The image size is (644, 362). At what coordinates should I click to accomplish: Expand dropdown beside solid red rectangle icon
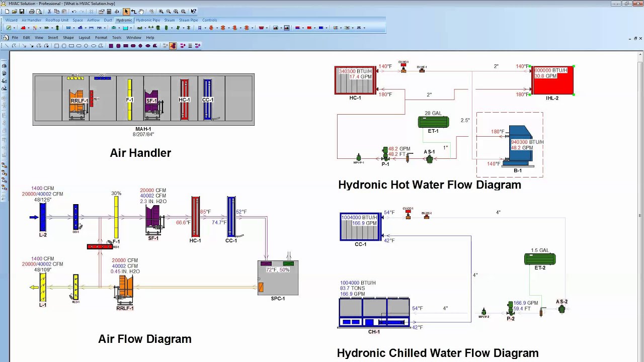315,28
